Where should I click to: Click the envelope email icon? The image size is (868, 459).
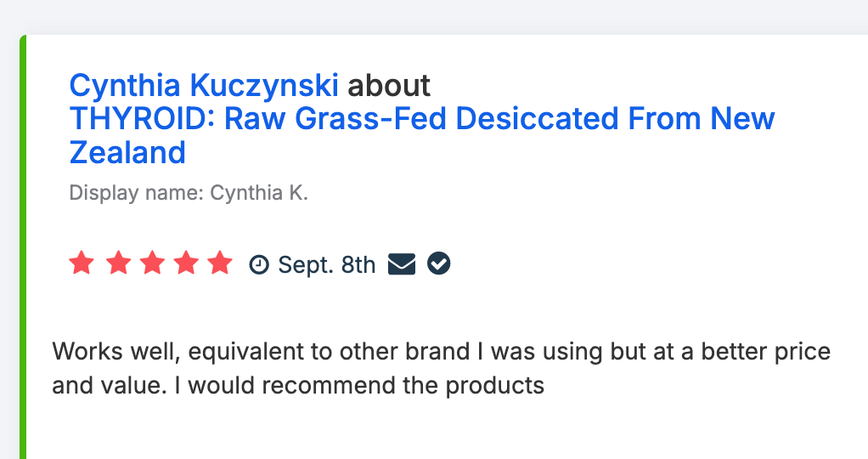401,264
